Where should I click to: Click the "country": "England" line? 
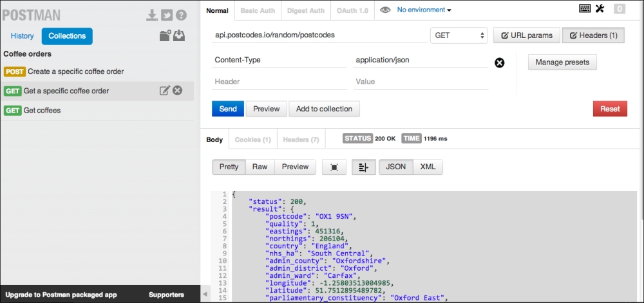tap(309, 246)
